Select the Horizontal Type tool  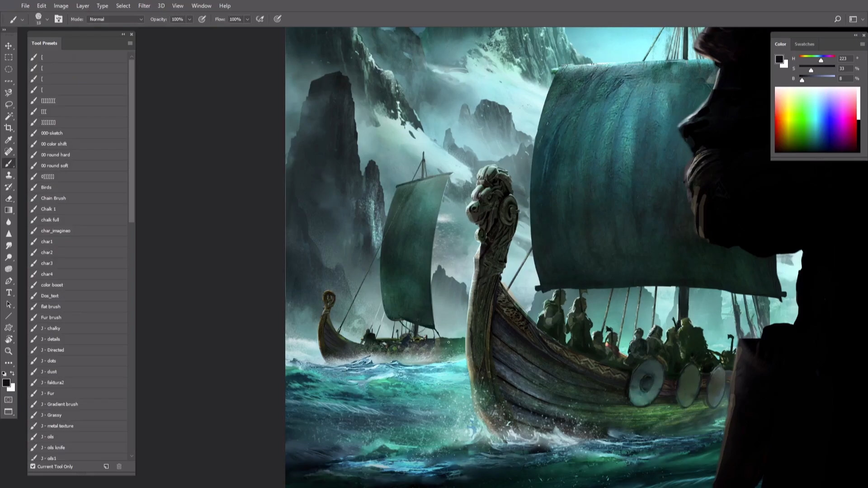9,292
